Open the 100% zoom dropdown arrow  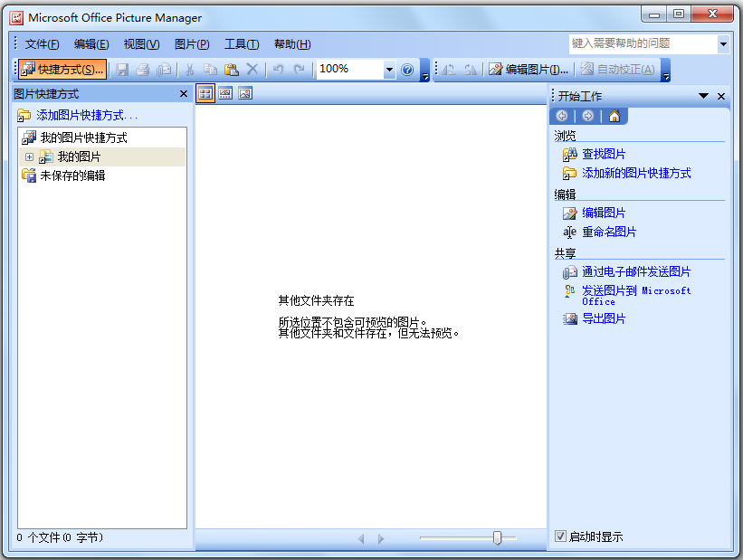tap(389, 70)
